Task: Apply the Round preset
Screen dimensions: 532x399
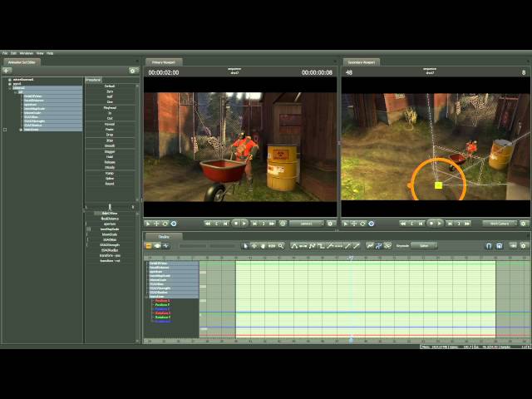Action: click(x=110, y=184)
